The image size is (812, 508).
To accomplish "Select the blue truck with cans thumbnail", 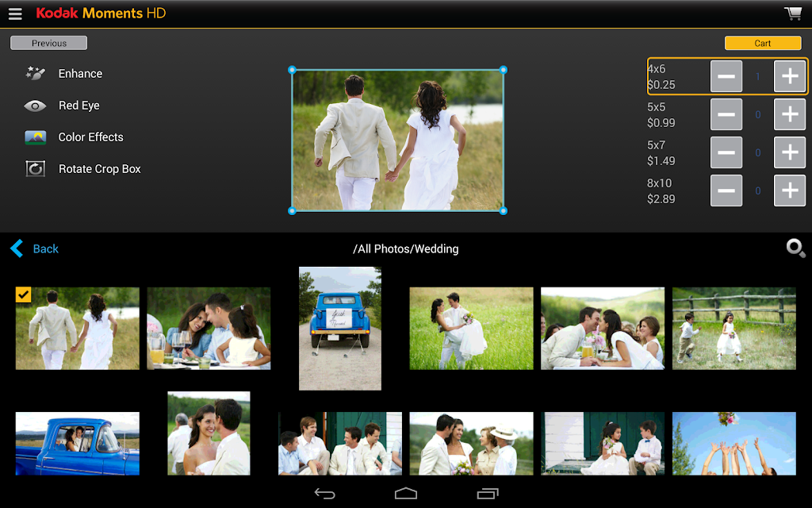I will point(339,328).
